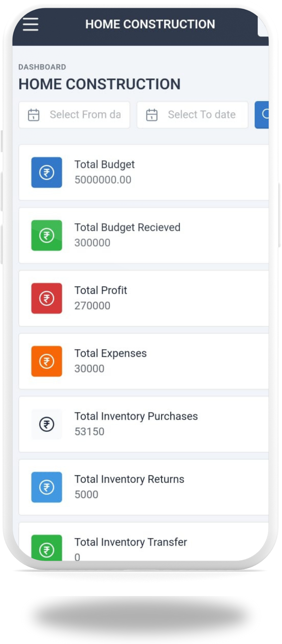Click the orange Total Expenses rupee icon
Screen dimensions: 282x644
[x=47, y=361]
